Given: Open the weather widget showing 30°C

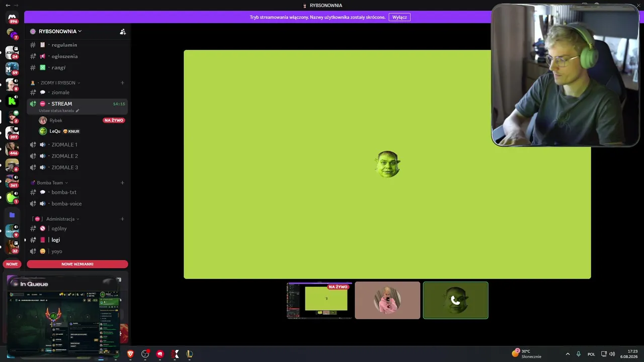Looking at the screenshot, I should click(526, 354).
